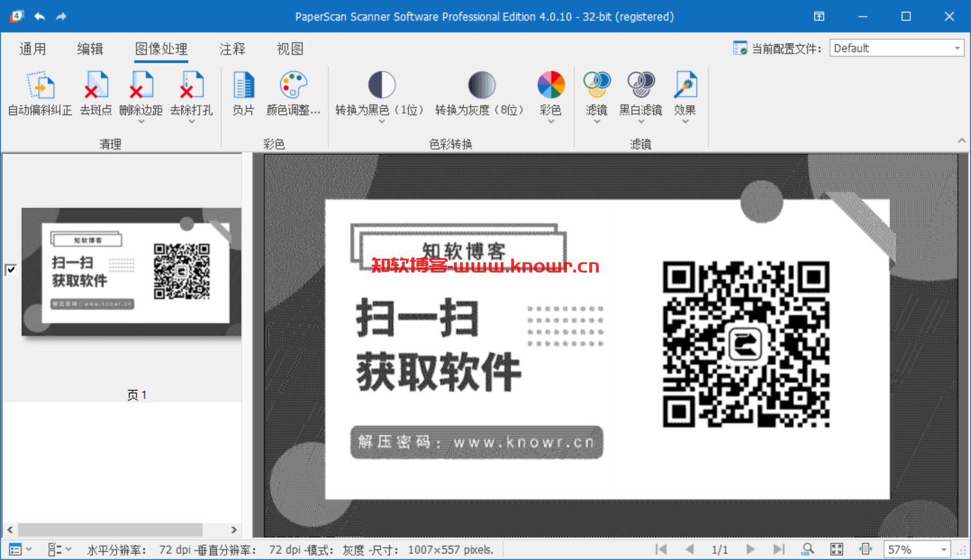Screen dimensions: 971x560
Task: Expand the 57% zoom level dropdown
Action: [x=943, y=549]
